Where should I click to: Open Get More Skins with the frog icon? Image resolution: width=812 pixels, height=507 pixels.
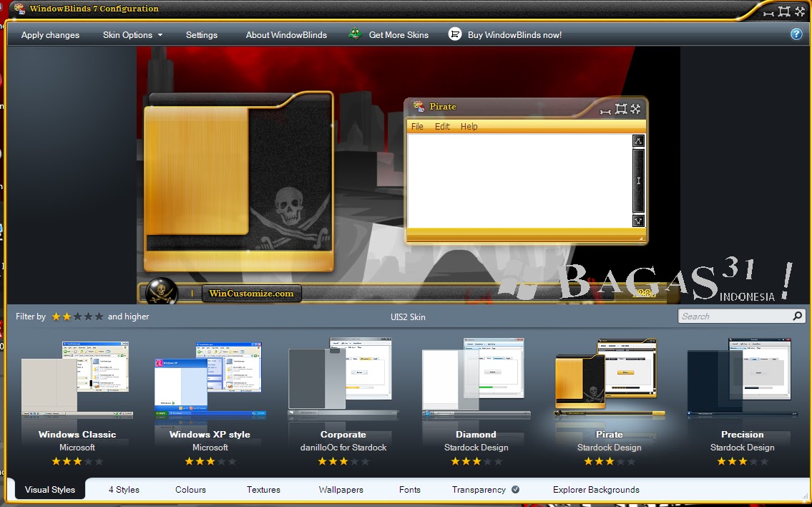tap(388, 34)
